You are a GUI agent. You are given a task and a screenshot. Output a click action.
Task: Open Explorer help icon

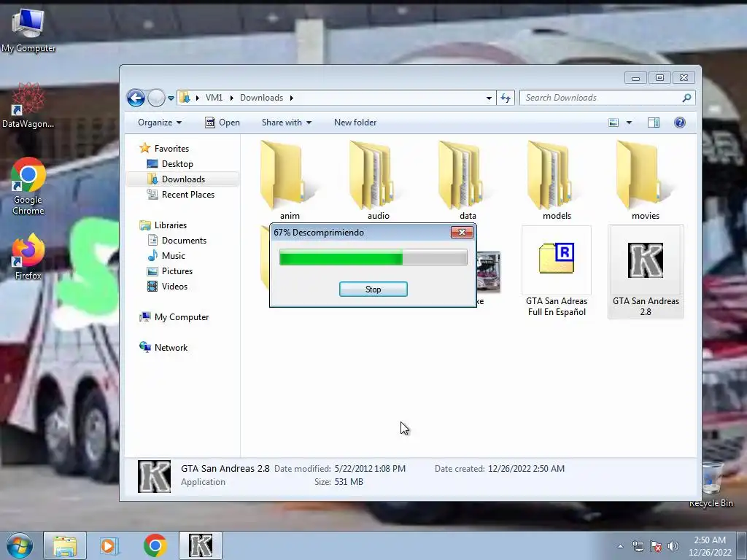point(679,122)
